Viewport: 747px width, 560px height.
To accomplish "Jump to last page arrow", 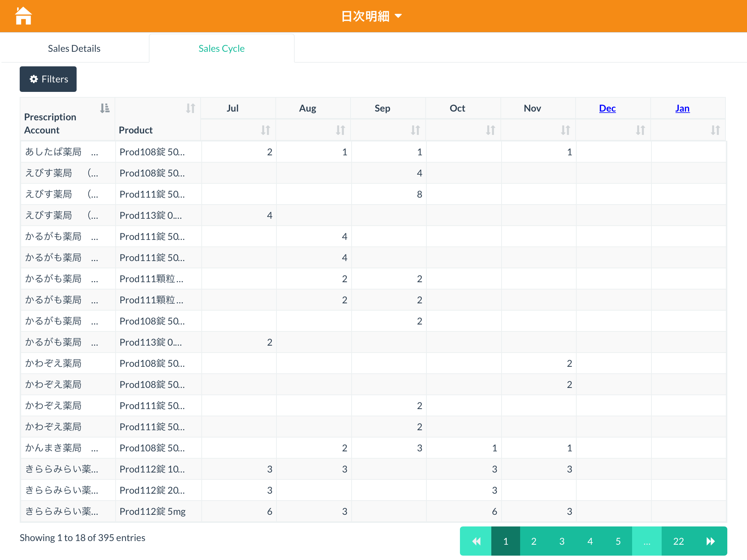I will (710, 541).
